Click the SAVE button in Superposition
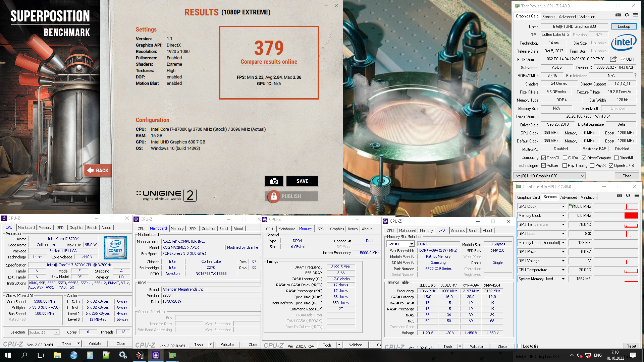The width and height of the screenshot is (644, 362). pyautogui.click(x=302, y=181)
